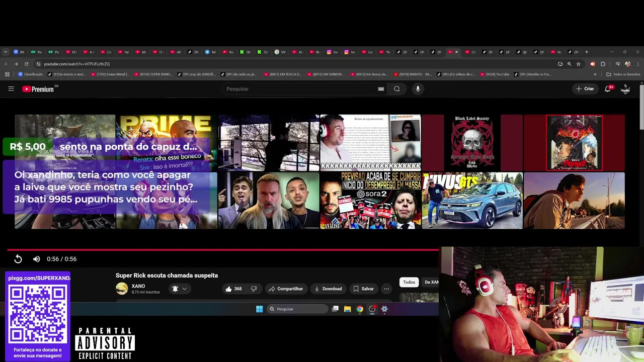Open three men podcast thumbnail
The width and height of the screenshot is (644, 362).
pyautogui.click(x=268, y=201)
